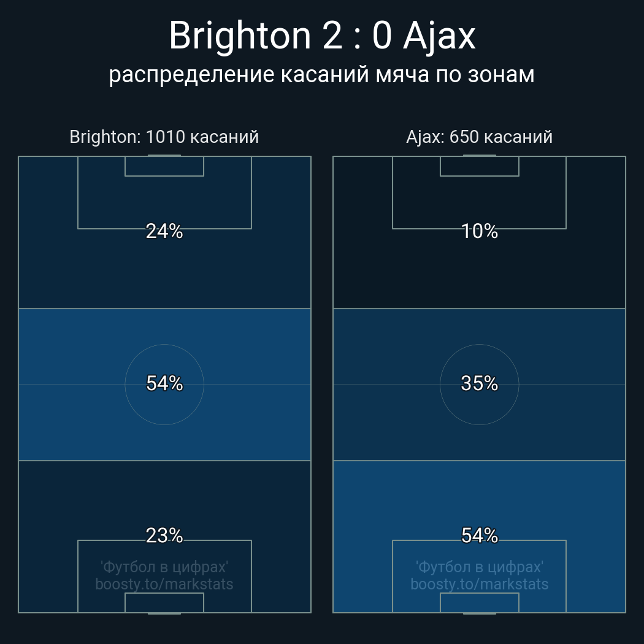Viewport: 644px width, 644px height.
Task: Click 'Футбол в цифрах' watermark on Ajax pitch
Action: point(479,567)
